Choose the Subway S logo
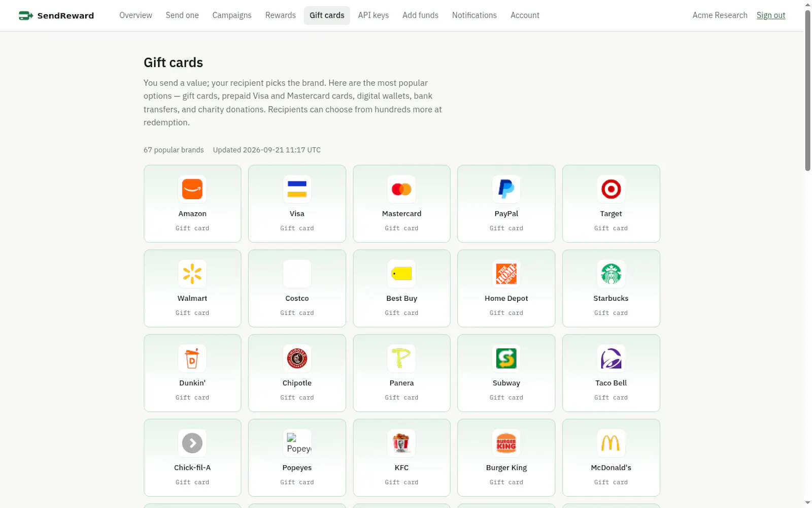Viewport: 812px width, 508px height. click(506, 359)
